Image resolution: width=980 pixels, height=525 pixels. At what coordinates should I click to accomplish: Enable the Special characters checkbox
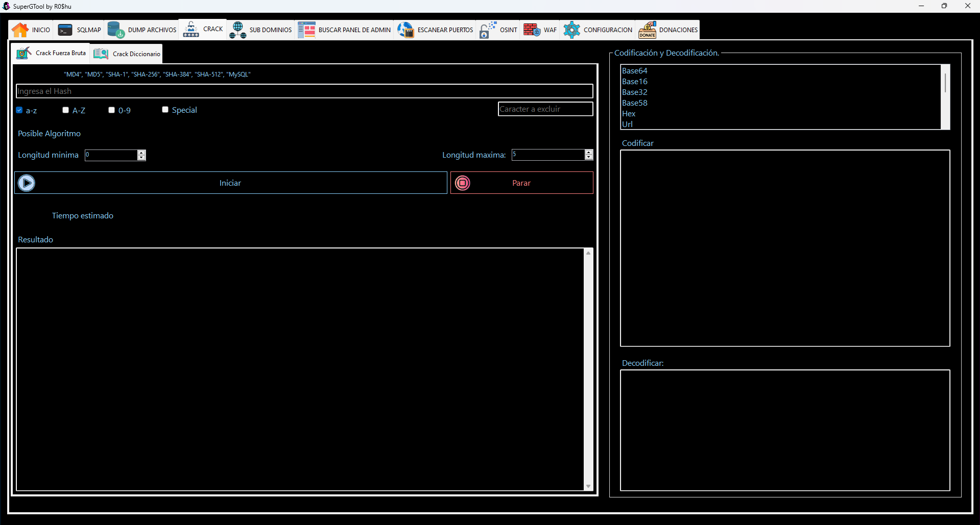[x=165, y=110]
